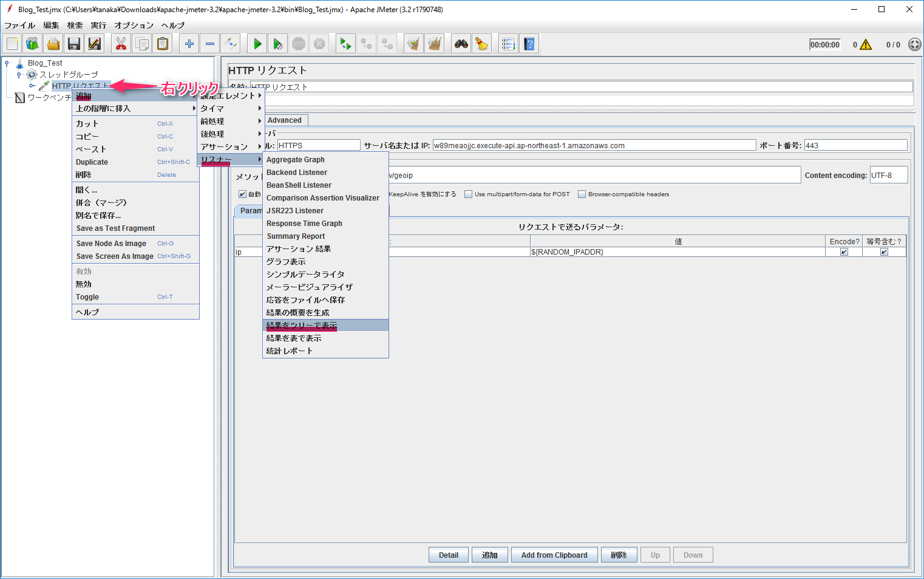This screenshot has height=579, width=924.
Task: Toggle Encode? checkbox in ip row
Action: click(x=844, y=252)
